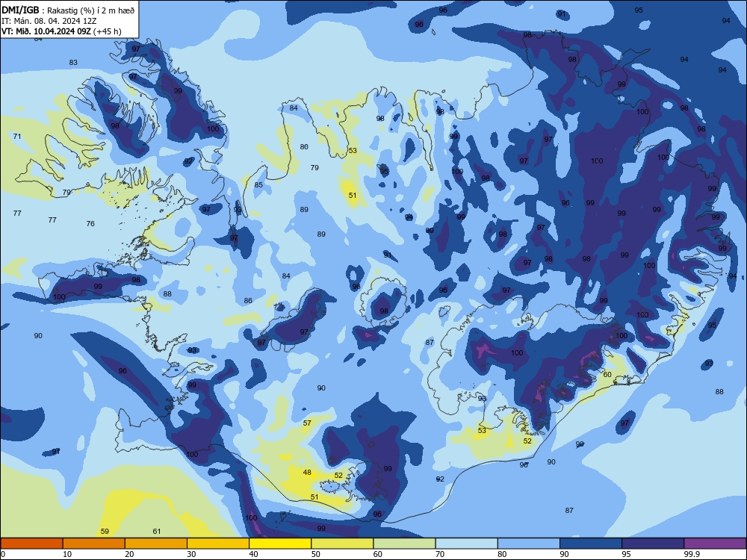The image size is (747, 560).
Task: Click the dark orange 0–10 legend swatch
Action: tap(31, 544)
